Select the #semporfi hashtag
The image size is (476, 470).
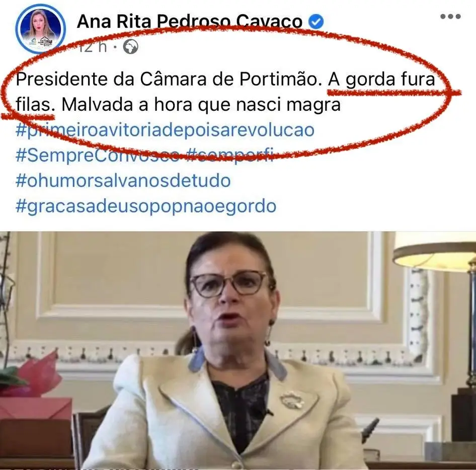tap(230, 155)
